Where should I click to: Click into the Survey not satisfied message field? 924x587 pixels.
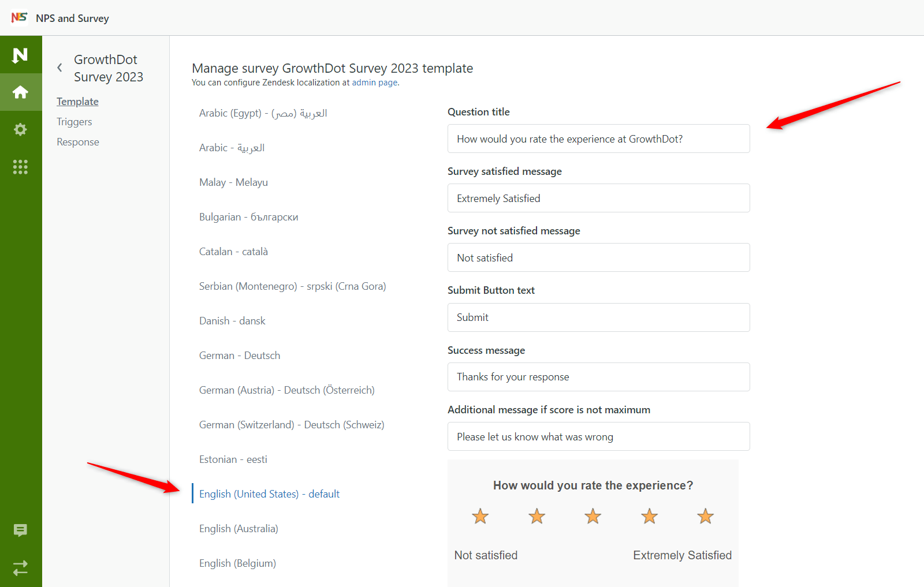[598, 257]
